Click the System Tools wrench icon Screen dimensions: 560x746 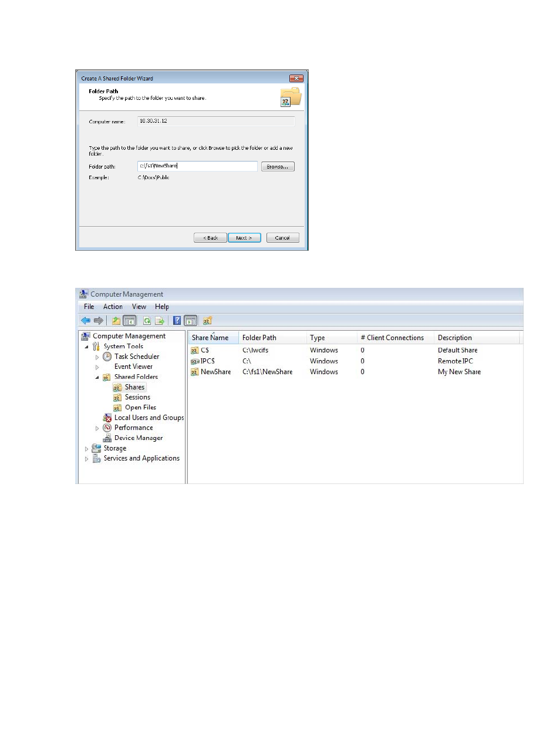(x=96, y=347)
